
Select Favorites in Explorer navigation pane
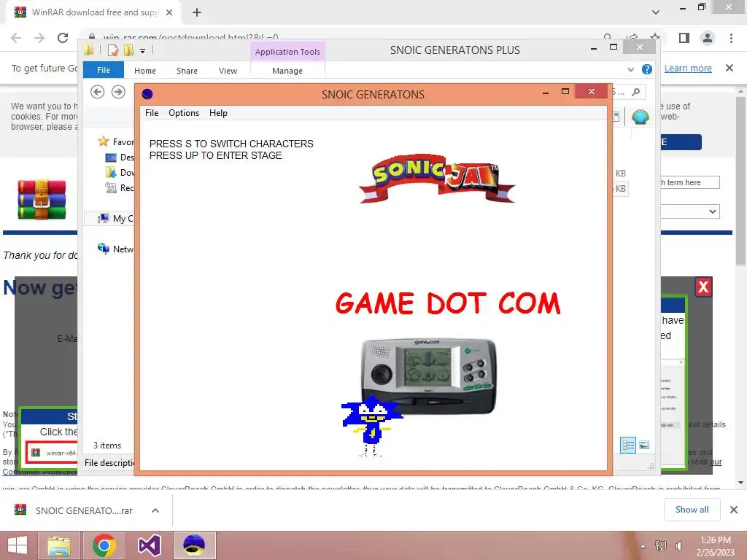pos(116,141)
